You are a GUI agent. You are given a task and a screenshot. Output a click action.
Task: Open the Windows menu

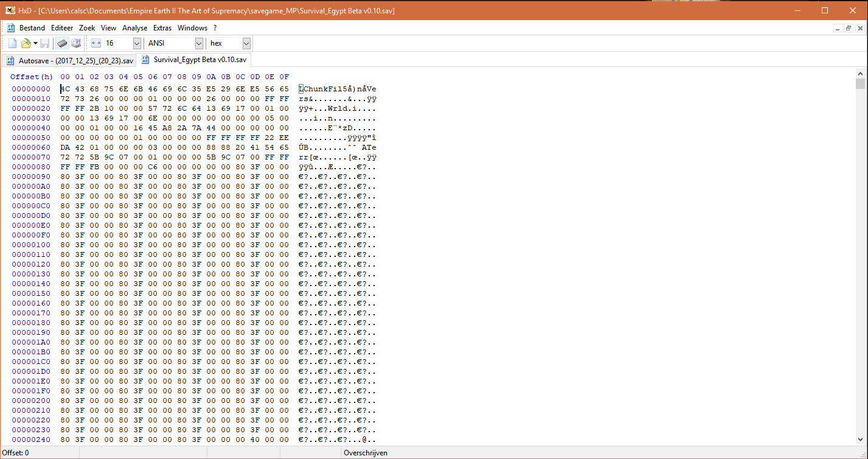coord(192,28)
